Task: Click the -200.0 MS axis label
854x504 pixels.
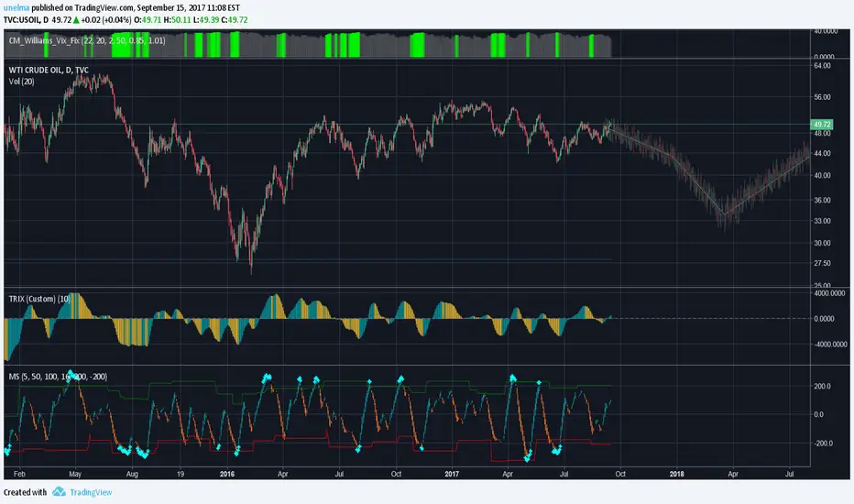Action: coord(823,443)
